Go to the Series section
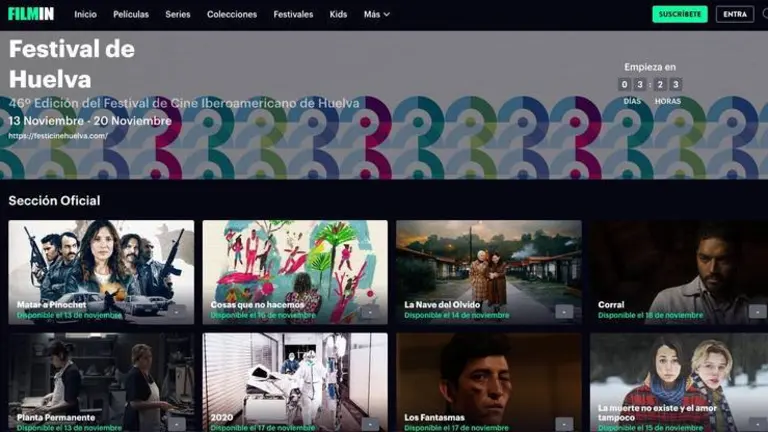 (x=178, y=14)
